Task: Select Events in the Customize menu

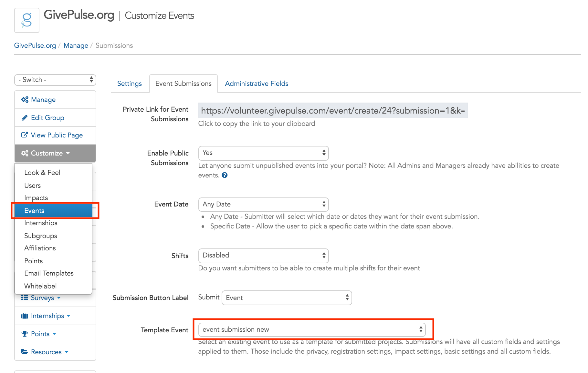Action: coord(53,211)
